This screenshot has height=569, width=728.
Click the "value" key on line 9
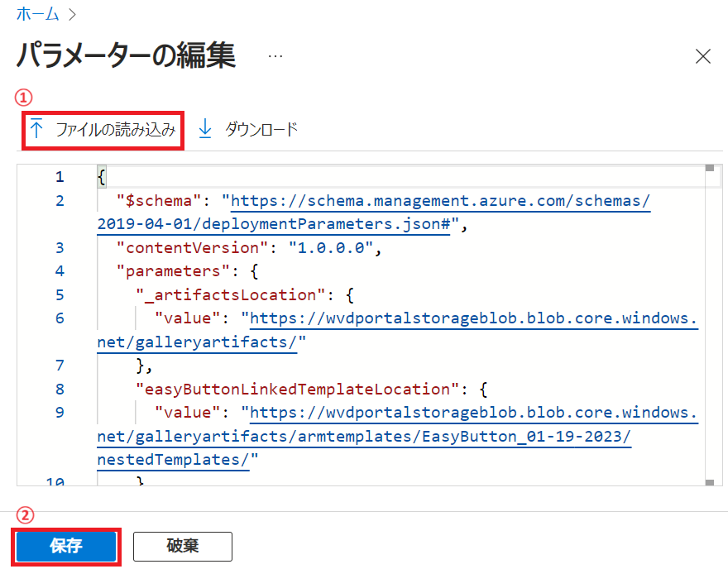pos(188,413)
